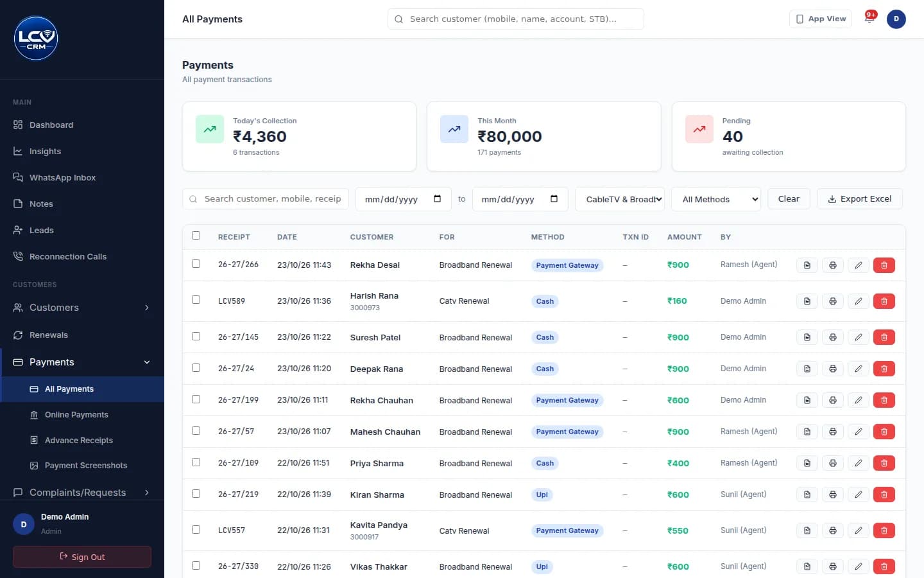Open the Dashboard page
924x578 pixels.
82,125
